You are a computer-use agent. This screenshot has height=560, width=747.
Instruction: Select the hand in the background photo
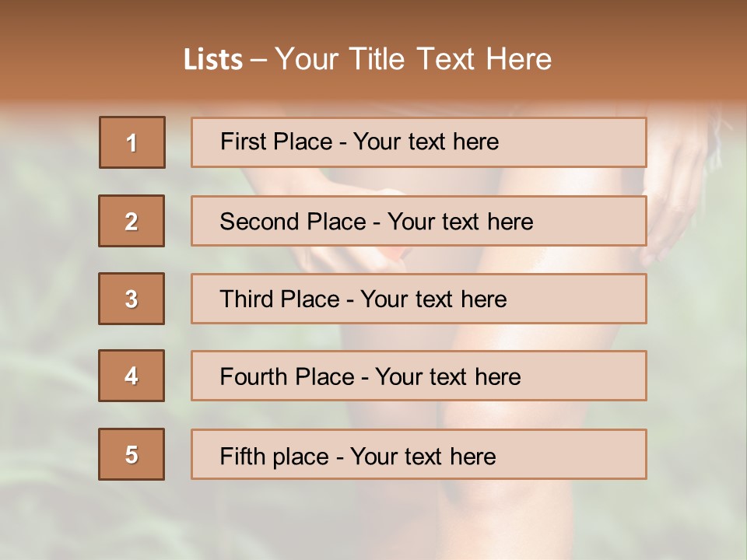(x=677, y=194)
